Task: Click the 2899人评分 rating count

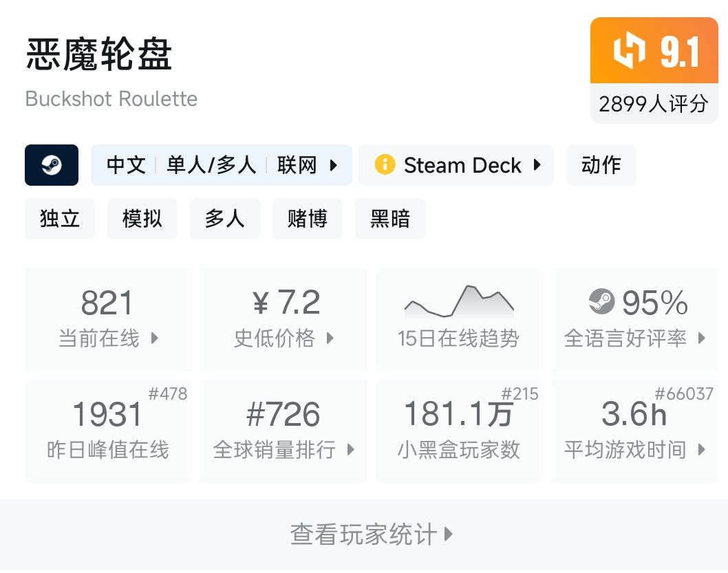Action: pos(653,104)
